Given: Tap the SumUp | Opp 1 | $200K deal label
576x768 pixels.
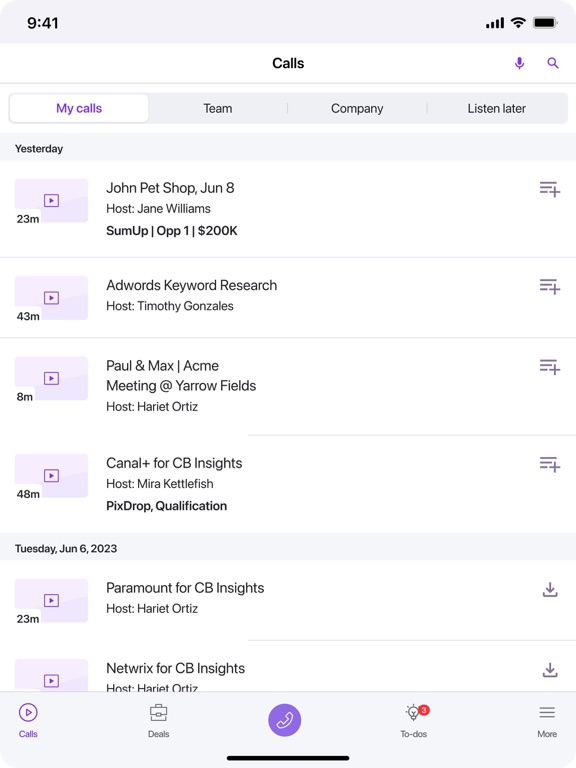Looking at the screenshot, I should 171,231.
